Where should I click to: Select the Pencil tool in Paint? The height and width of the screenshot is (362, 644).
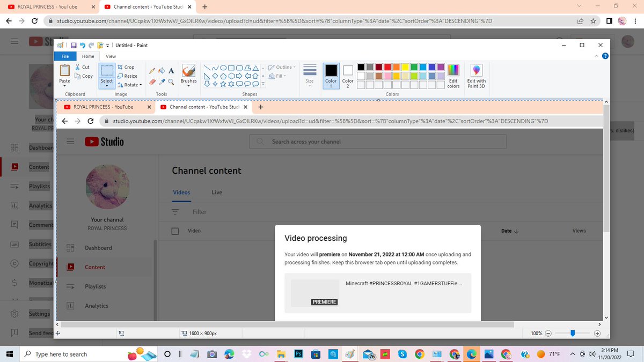pyautogui.click(x=152, y=71)
